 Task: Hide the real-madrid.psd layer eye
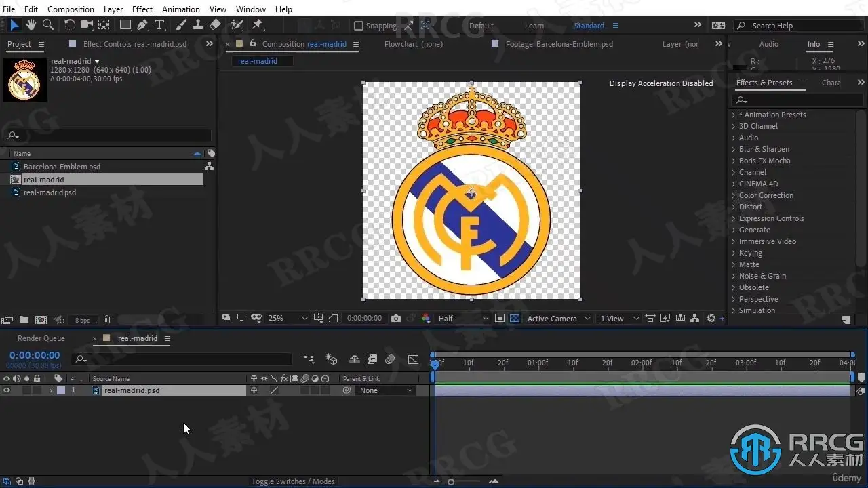tap(7, 390)
